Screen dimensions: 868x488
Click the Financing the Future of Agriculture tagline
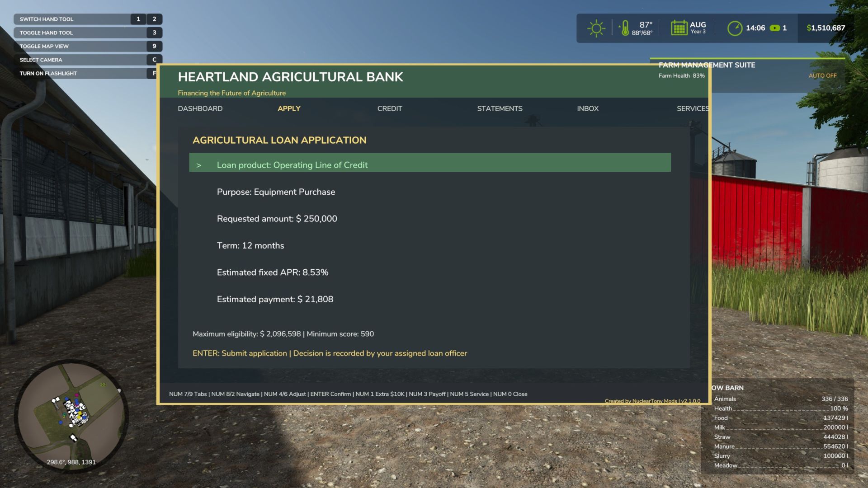coord(231,93)
